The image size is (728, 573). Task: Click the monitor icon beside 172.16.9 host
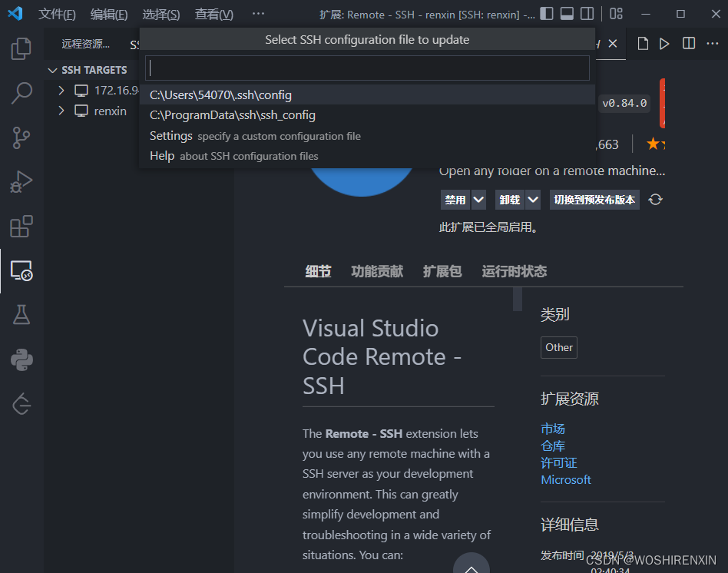pos(81,91)
